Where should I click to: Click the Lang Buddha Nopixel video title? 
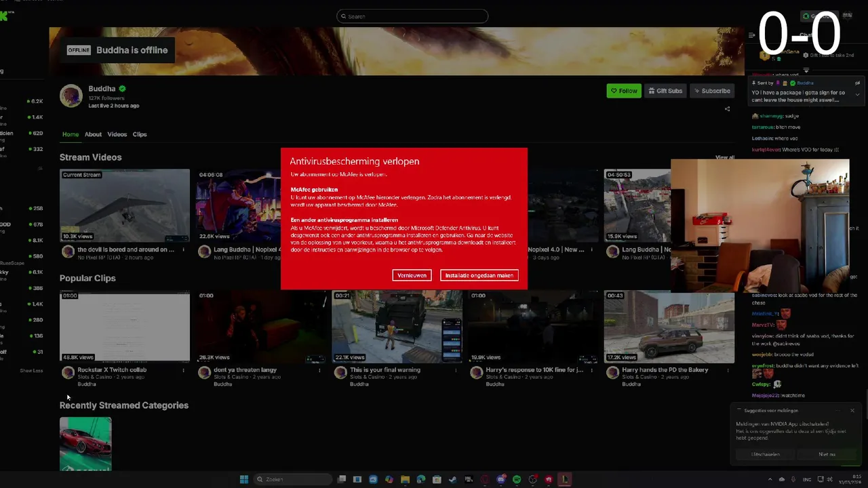tap(245, 249)
